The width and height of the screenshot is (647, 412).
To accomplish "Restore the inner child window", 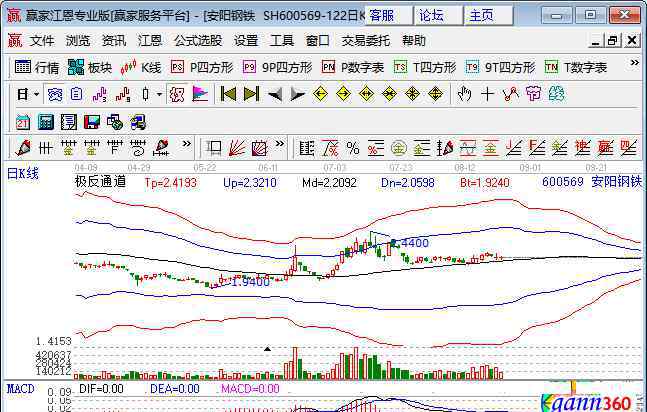I will coord(613,40).
